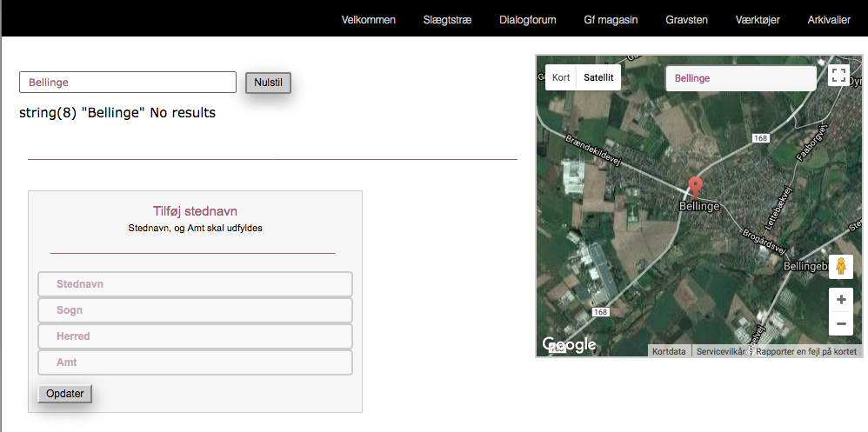Switch map to Kort view

coord(561,77)
